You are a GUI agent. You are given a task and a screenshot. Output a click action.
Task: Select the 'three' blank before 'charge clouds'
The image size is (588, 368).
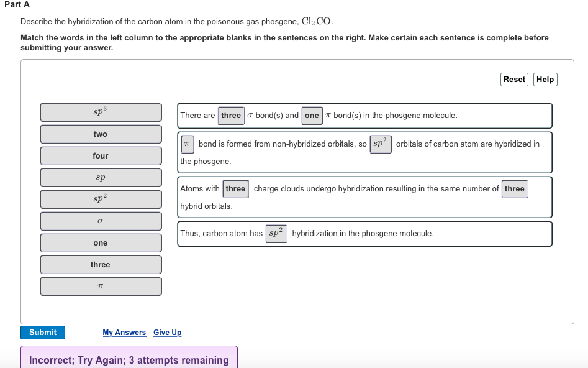click(235, 189)
